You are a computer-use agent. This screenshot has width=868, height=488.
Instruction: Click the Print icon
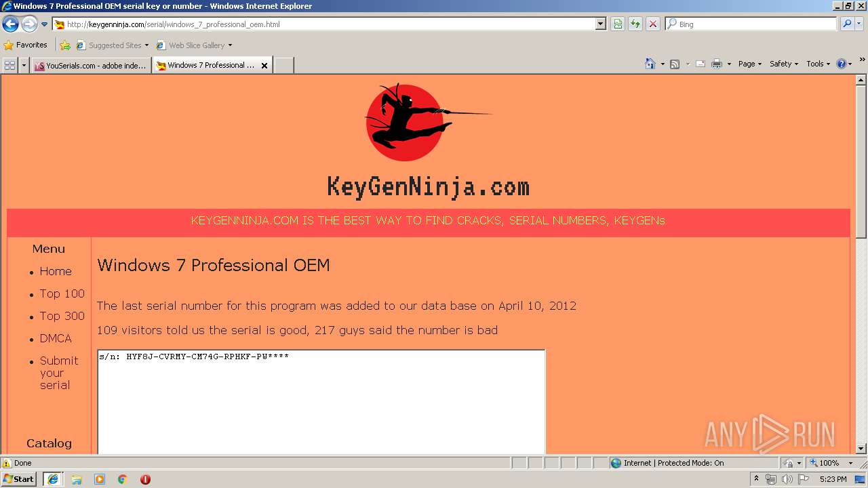coord(717,64)
